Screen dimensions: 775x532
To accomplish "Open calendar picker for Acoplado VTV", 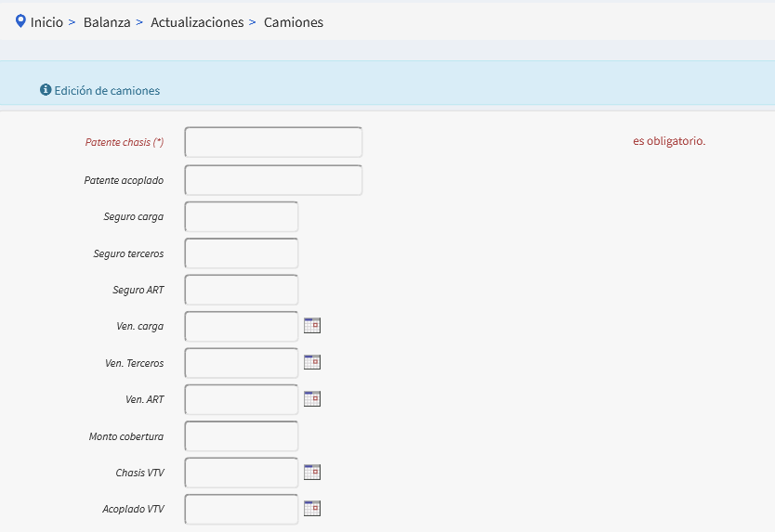I will pyautogui.click(x=312, y=509).
